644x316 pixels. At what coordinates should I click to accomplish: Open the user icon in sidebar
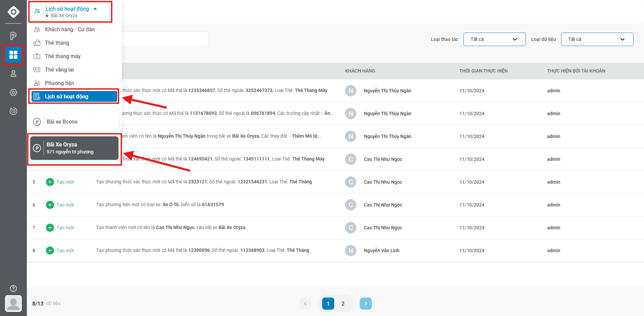click(13, 74)
